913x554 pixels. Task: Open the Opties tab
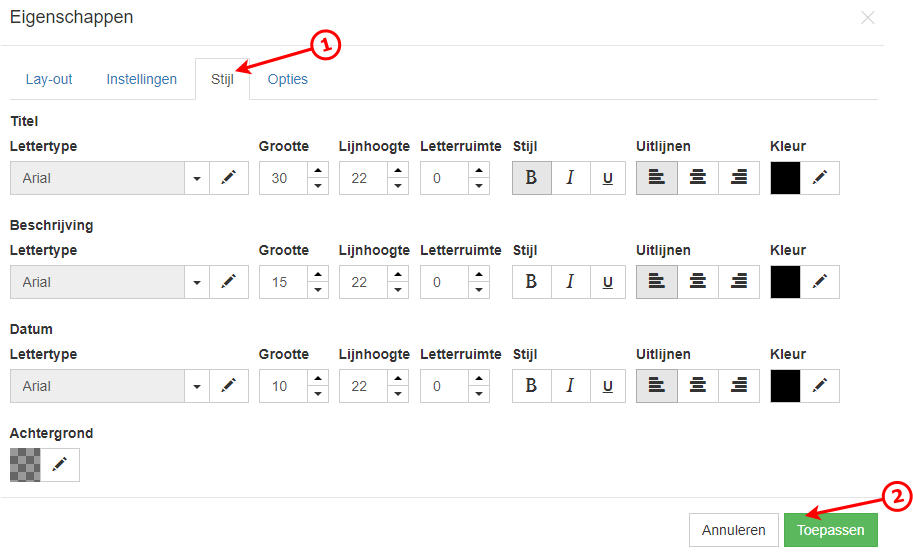287,79
